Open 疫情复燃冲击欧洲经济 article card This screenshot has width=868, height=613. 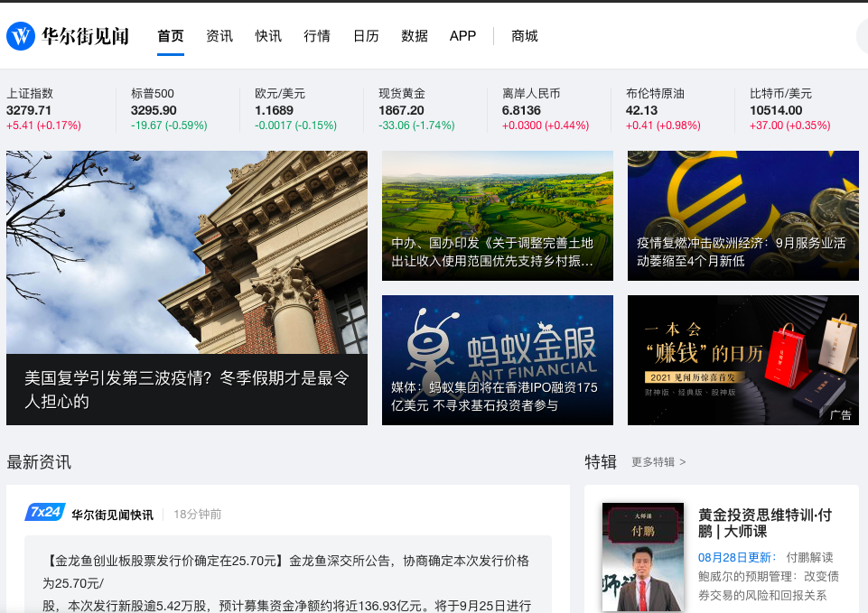pyautogui.click(x=742, y=216)
